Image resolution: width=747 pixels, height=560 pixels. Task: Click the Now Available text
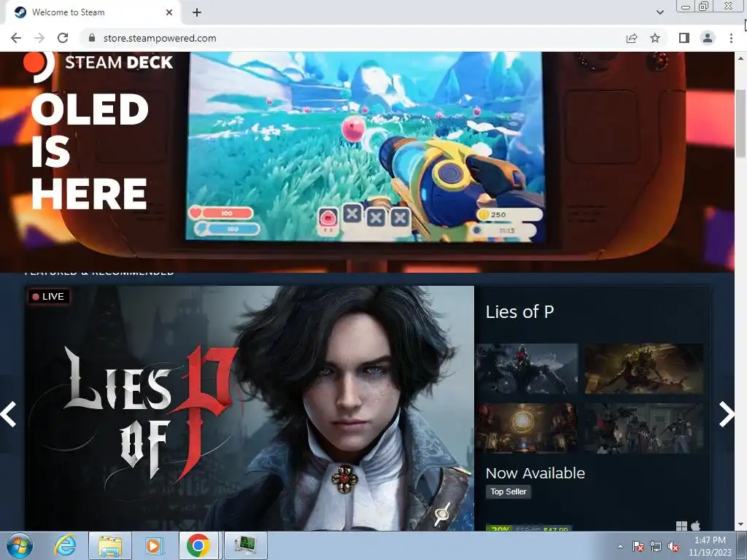[x=535, y=472]
